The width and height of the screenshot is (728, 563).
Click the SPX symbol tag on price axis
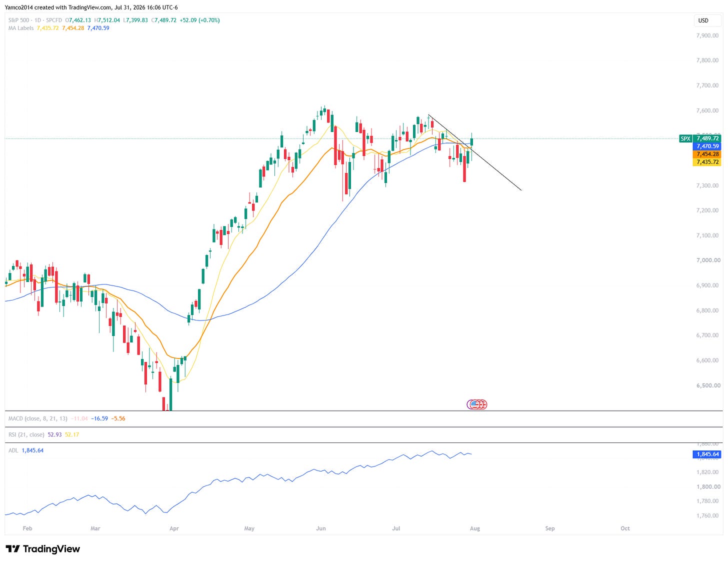(685, 138)
